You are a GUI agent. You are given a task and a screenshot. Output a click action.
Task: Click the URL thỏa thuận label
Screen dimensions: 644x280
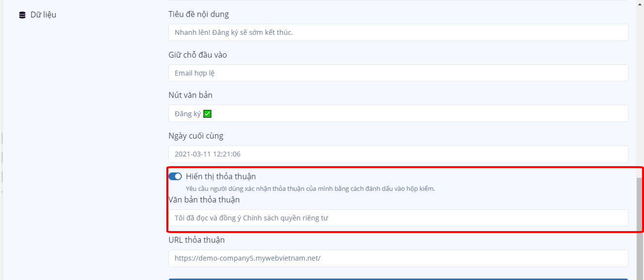(196, 240)
